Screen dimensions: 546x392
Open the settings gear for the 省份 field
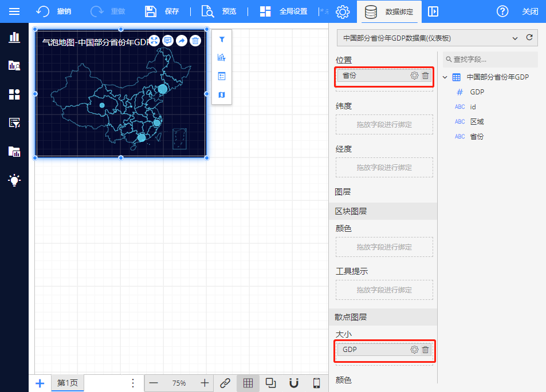tap(414, 76)
